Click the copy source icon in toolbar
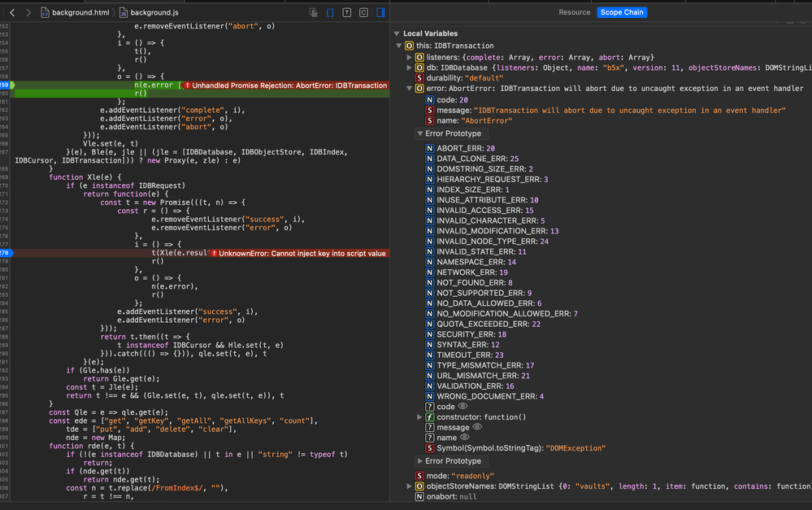 (x=314, y=13)
